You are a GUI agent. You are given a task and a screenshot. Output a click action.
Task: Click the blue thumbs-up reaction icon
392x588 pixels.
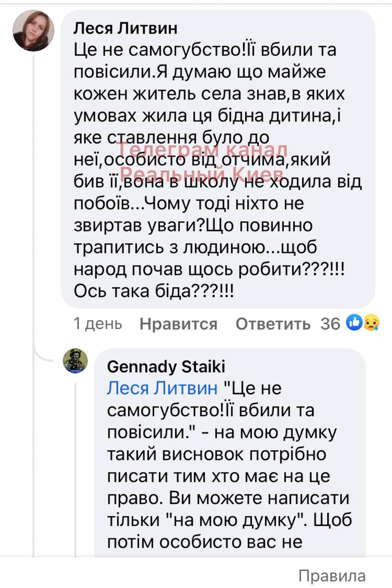[x=355, y=323]
